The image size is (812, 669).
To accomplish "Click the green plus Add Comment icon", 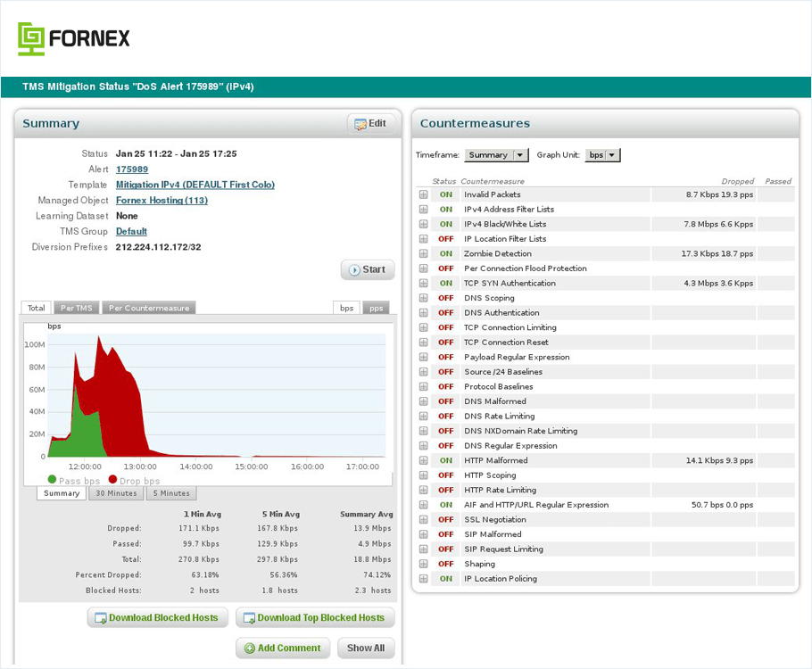I will point(250,648).
